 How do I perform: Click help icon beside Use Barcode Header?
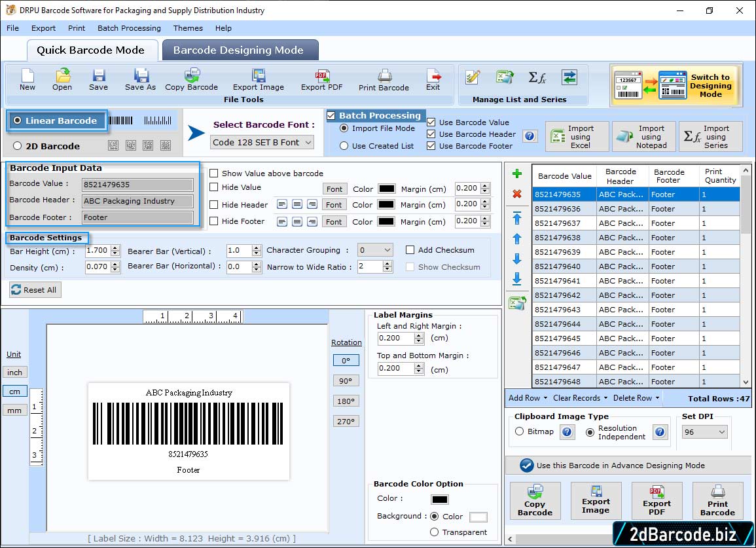tap(530, 136)
